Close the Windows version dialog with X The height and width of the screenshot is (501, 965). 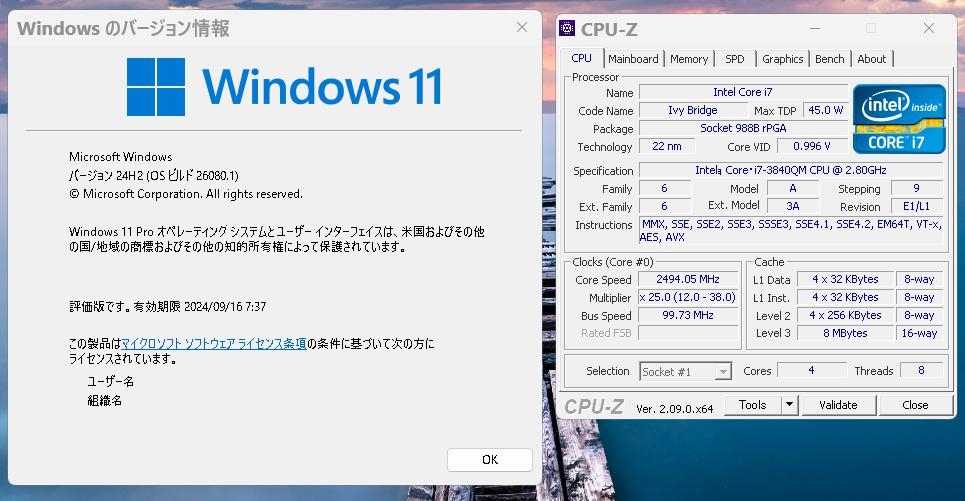click(x=522, y=27)
